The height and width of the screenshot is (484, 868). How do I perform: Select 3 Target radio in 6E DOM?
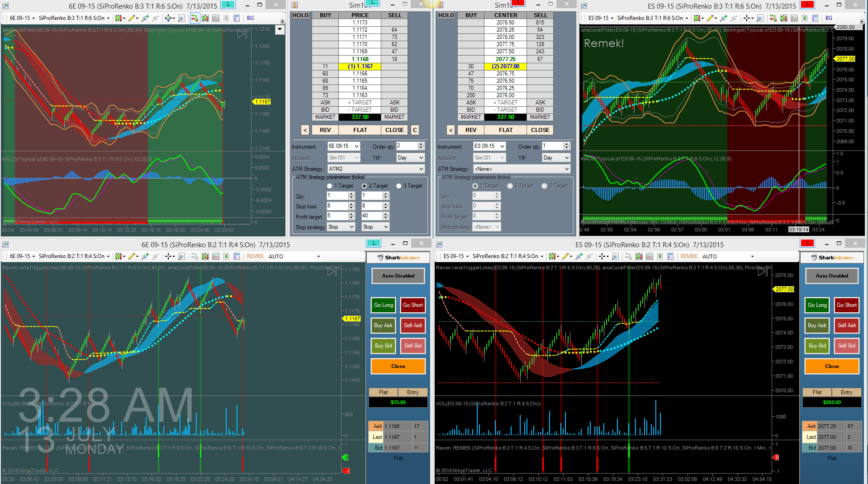[398, 186]
